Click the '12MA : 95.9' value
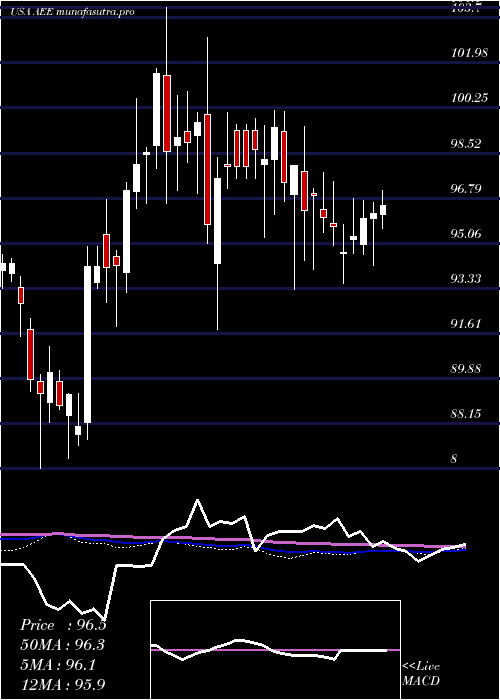The image size is (500, 700). (x=63, y=684)
